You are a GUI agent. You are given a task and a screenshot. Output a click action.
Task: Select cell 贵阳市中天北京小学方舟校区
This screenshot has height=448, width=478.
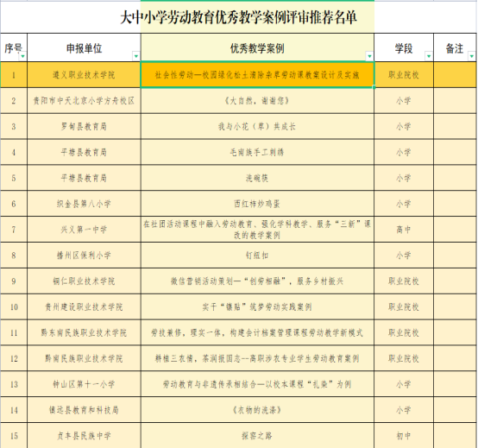[85, 101]
